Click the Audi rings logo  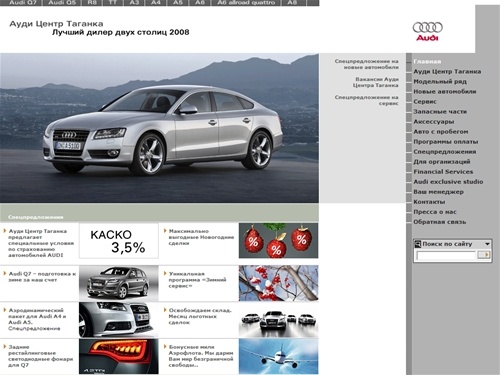(x=428, y=31)
